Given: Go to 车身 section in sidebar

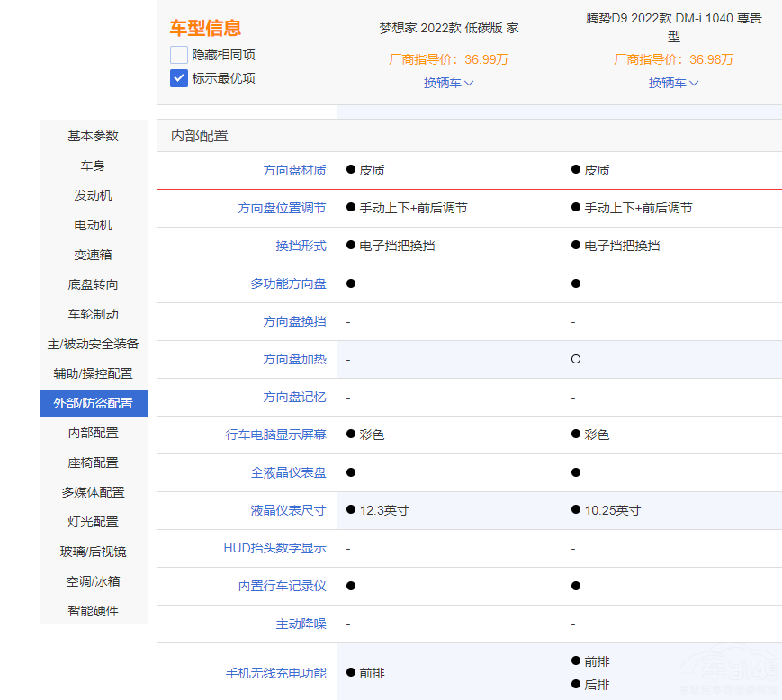Looking at the screenshot, I should [94, 166].
